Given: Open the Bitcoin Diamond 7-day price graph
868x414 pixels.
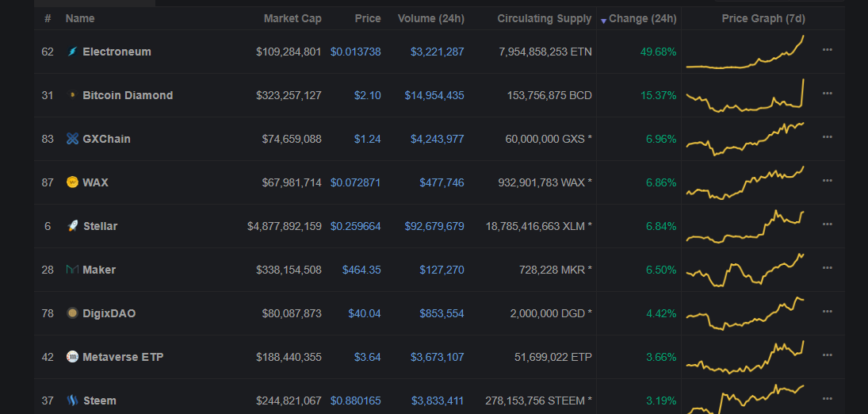Looking at the screenshot, I should click(x=745, y=95).
